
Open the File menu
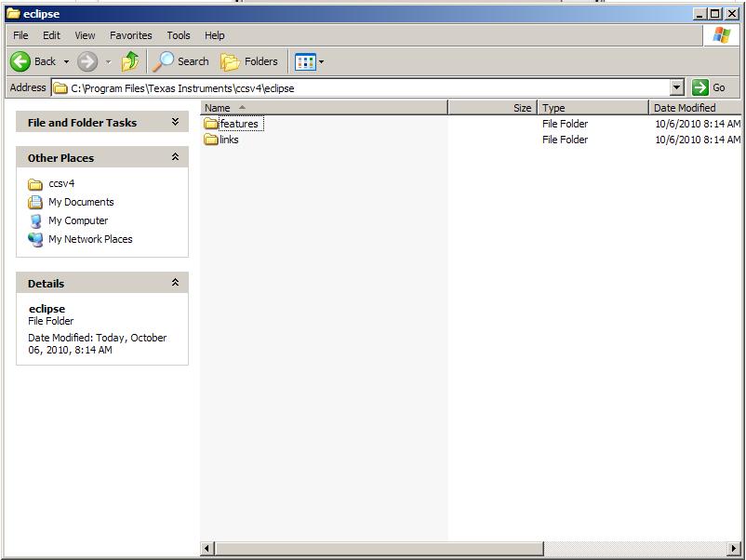tap(20, 35)
